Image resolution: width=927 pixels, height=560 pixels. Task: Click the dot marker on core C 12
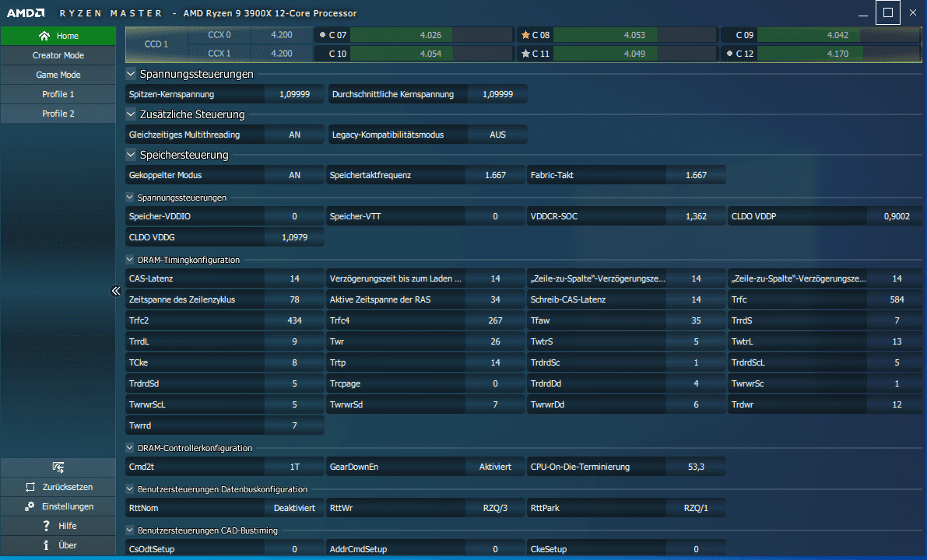point(729,54)
